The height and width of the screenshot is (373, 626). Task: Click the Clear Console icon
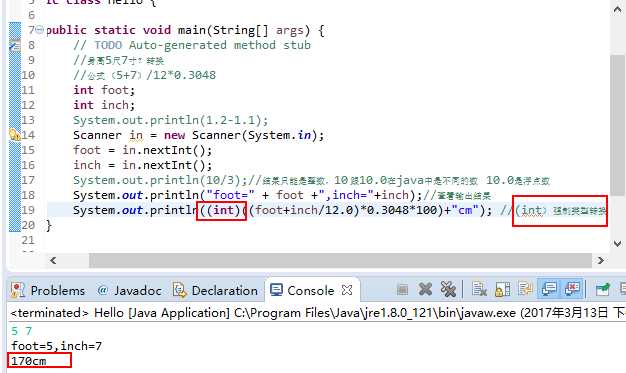click(x=479, y=289)
